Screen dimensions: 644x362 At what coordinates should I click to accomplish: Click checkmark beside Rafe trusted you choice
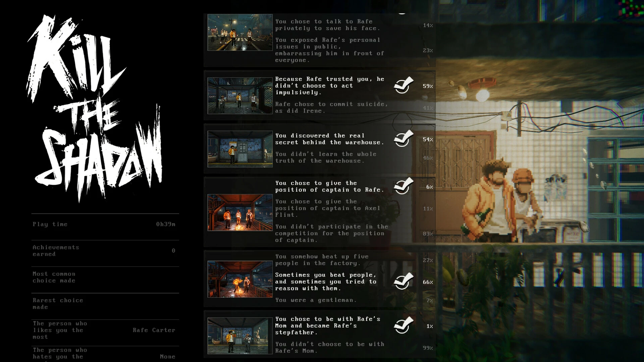tap(404, 85)
